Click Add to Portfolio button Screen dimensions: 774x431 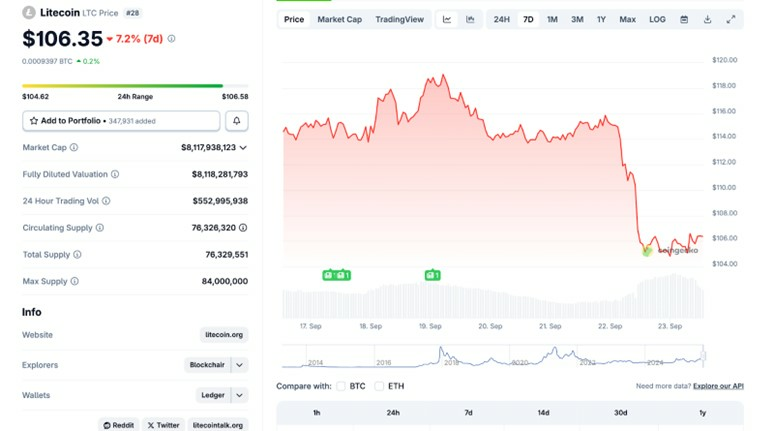pyautogui.click(x=121, y=121)
